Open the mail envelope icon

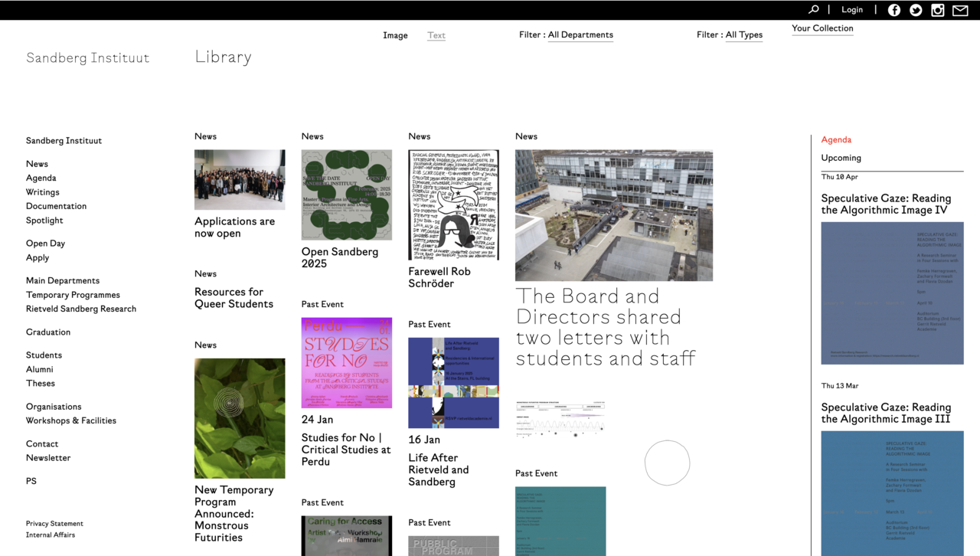coord(960,10)
